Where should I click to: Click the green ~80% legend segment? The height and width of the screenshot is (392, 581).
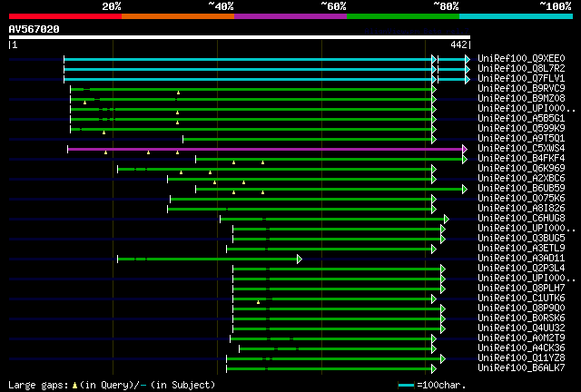tap(403, 16)
